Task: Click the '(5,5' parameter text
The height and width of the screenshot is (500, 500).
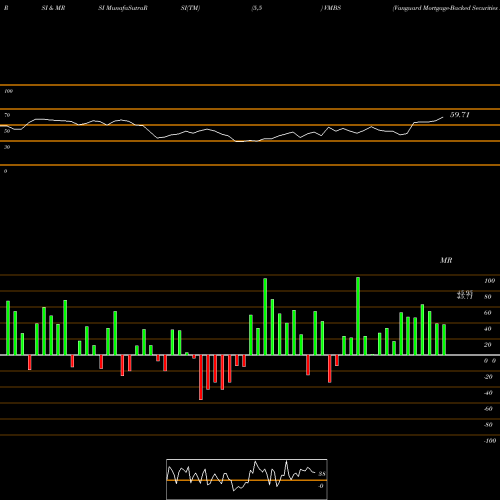Action: click(x=257, y=8)
